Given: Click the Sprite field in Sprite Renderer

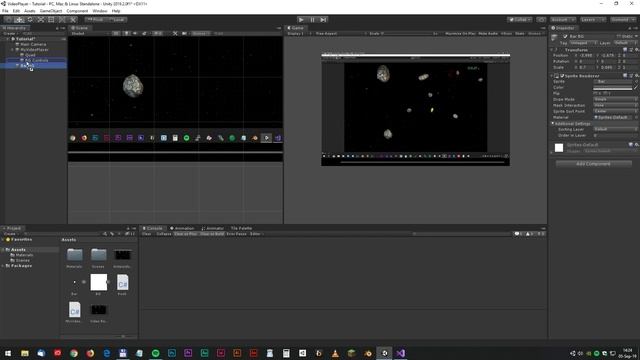Looking at the screenshot, I should (613, 82).
